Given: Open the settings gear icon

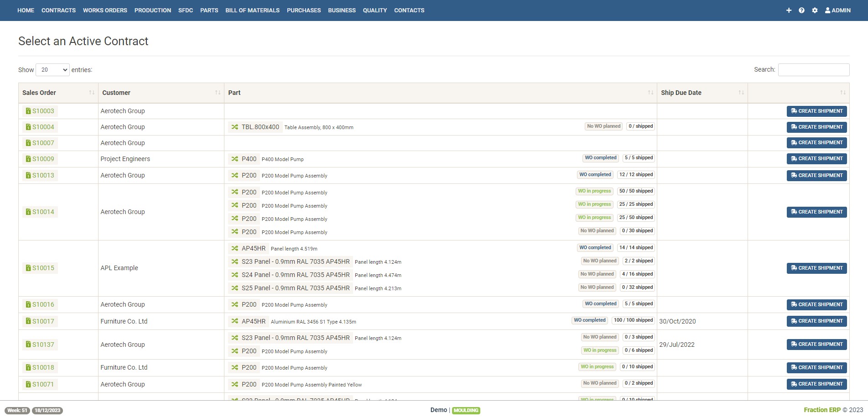Looking at the screenshot, I should pyautogui.click(x=815, y=10).
